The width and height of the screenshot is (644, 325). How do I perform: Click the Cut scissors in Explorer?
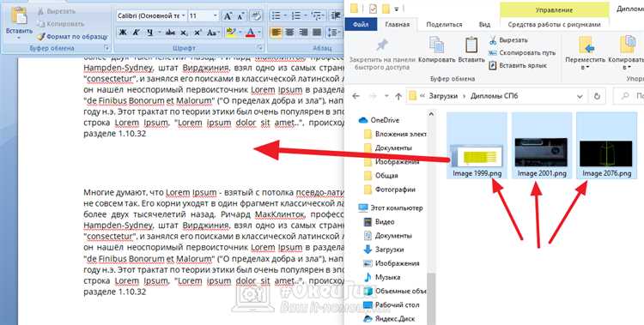pos(493,40)
